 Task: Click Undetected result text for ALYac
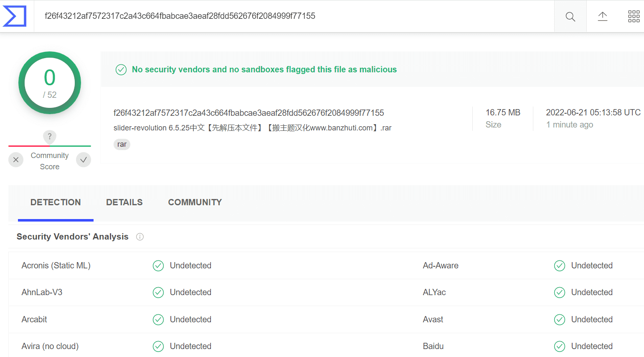click(x=592, y=292)
